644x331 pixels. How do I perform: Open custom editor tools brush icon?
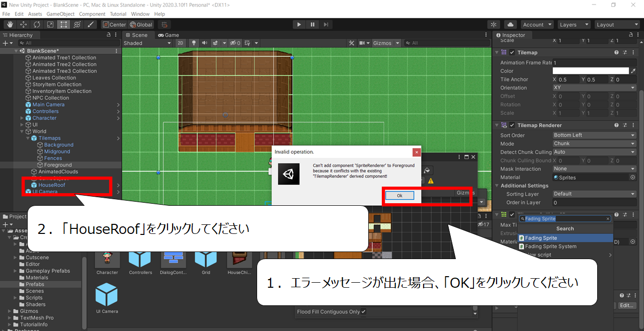(x=91, y=24)
